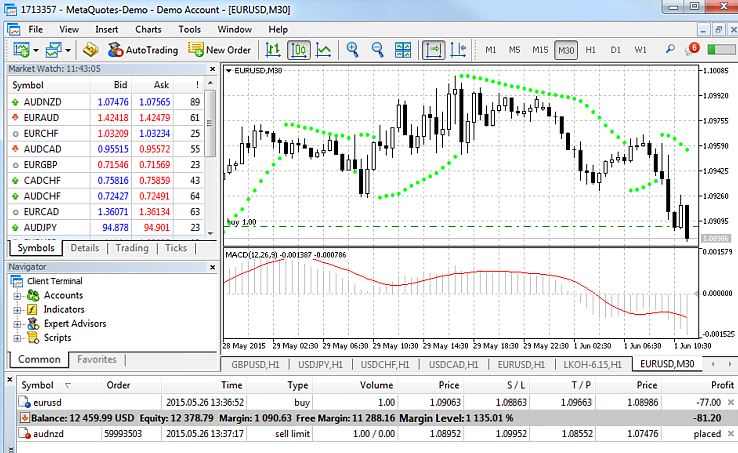
Task: Open the Charts menu
Action: coord(148,29)
